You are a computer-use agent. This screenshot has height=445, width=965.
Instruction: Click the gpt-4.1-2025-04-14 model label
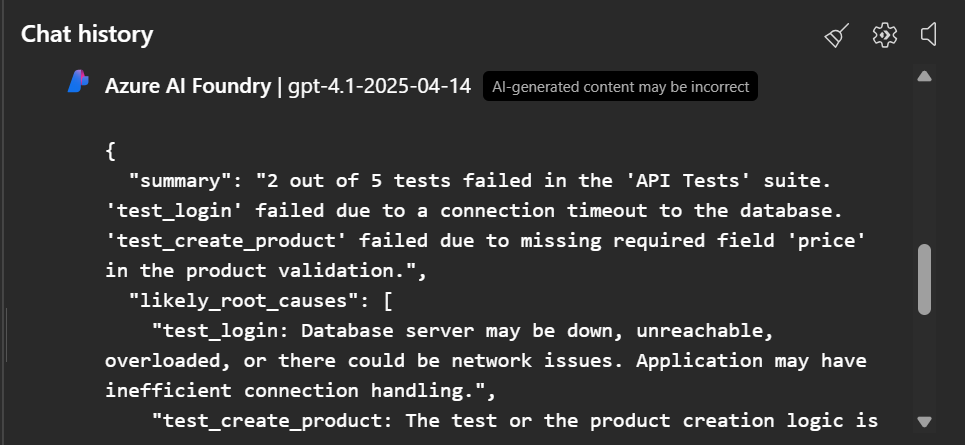[379, 86]
